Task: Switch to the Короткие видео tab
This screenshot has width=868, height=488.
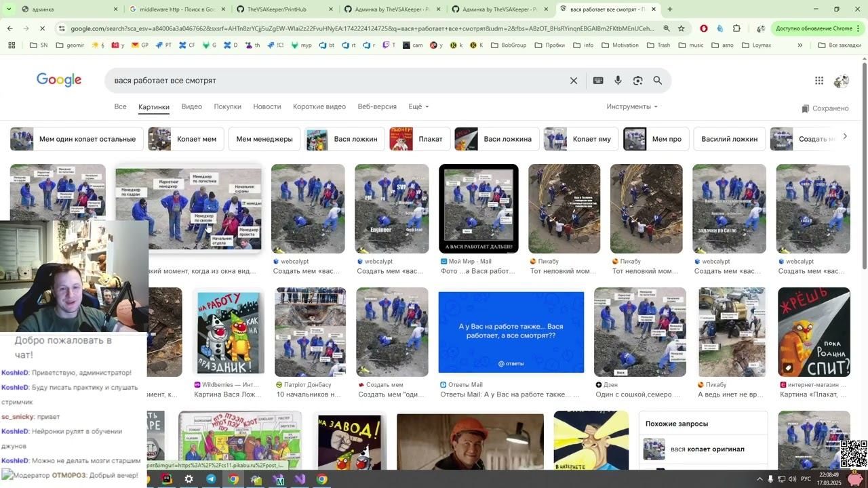Action: point(319,106)
